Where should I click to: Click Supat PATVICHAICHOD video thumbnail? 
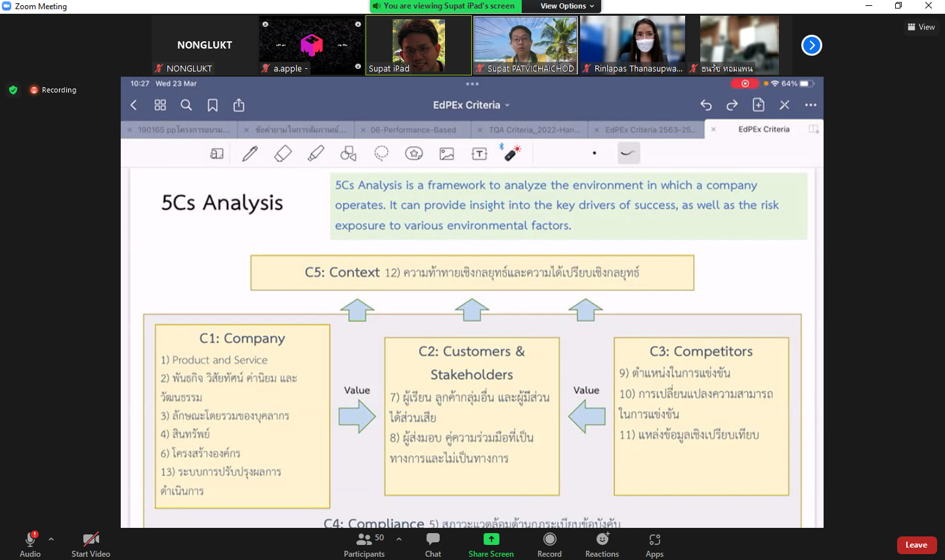526,45
